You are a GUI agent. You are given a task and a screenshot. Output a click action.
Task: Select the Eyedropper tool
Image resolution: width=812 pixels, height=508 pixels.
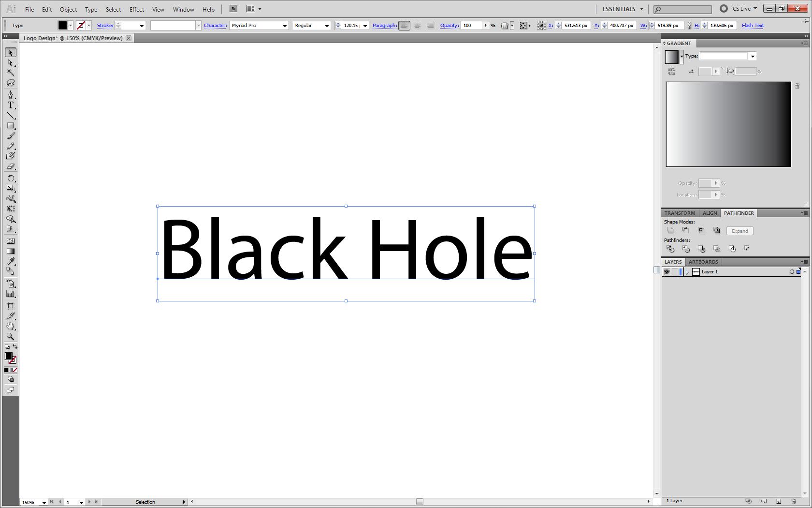click(11, 261)
